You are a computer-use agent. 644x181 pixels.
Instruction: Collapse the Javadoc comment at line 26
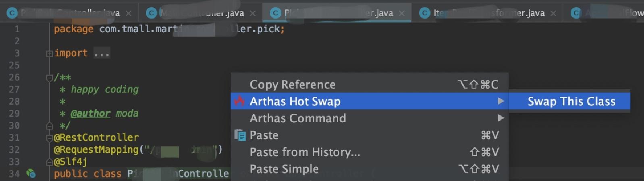click(x=49, y=77)
